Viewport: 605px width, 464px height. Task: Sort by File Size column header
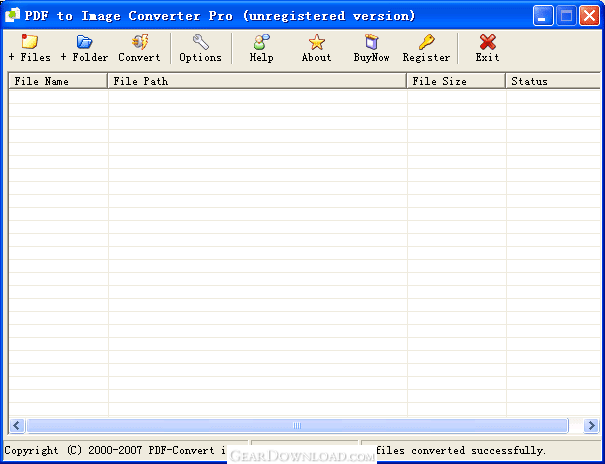tap(456, 81)
